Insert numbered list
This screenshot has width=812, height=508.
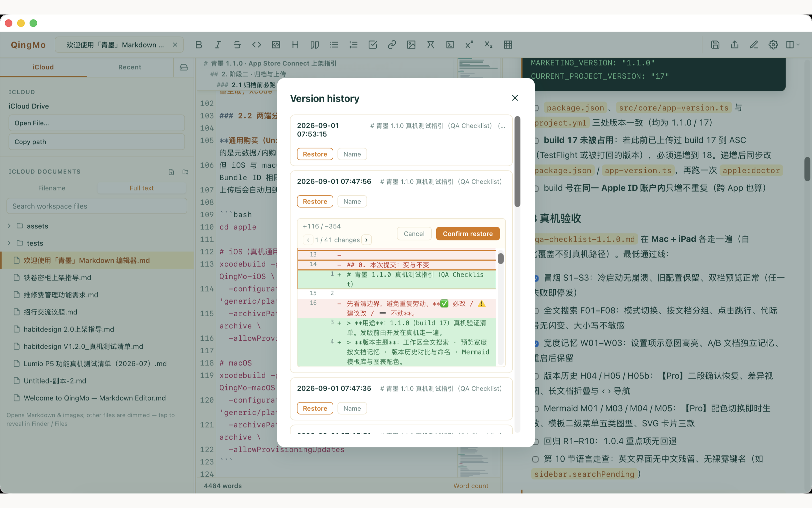point(353,45)
